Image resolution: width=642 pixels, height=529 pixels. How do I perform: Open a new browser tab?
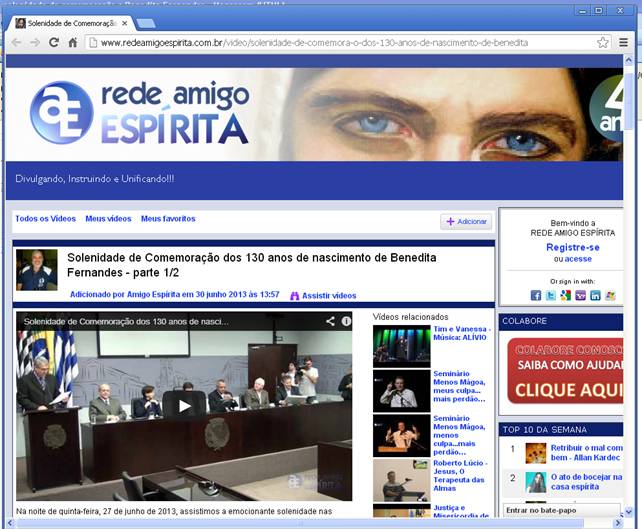(146, 23)
